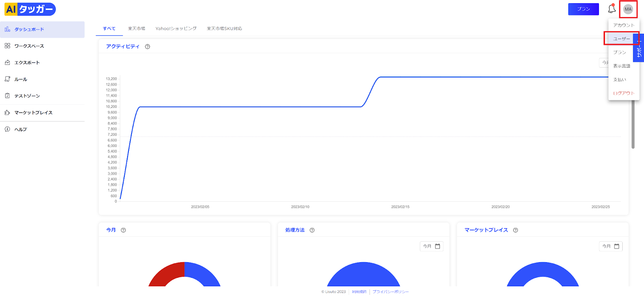Viewport: 644px width, 298px height.
Task: Go to ダッシュボード in sidebar
Action: click(x=42, y=29)
